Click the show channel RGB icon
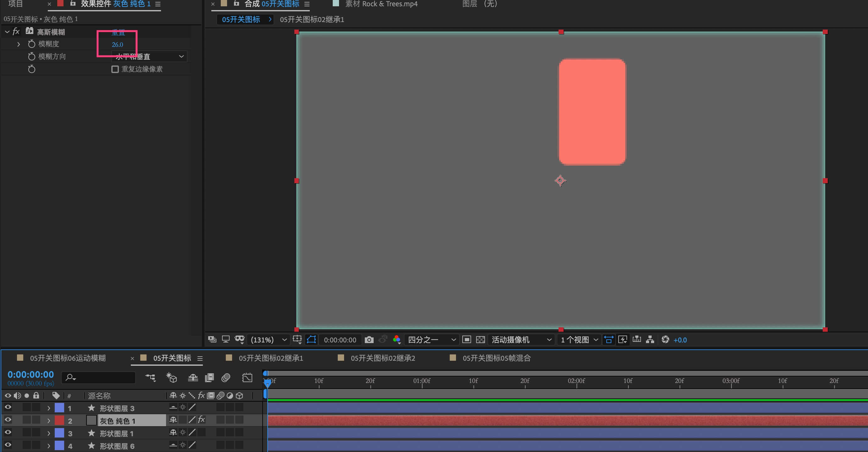Viewport: 868px width, 452px height. (397, 340)
